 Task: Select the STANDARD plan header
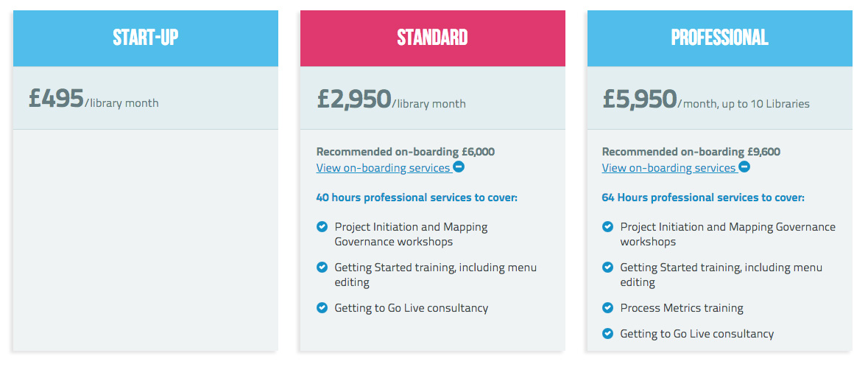coord(432,38)
